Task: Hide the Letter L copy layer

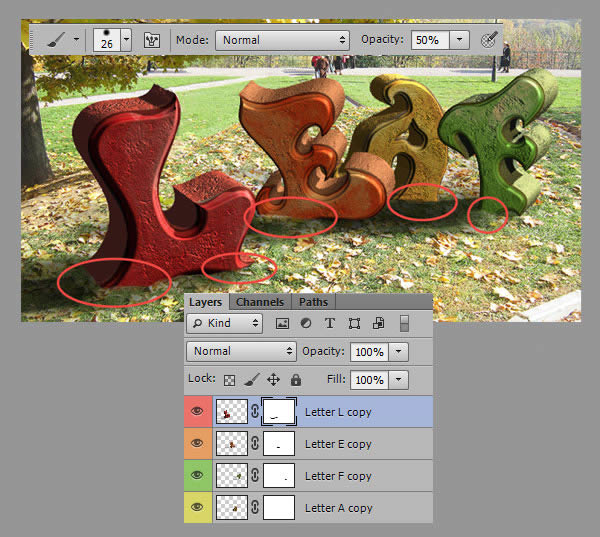Action: pyautogui.click(x=197, y=411)
